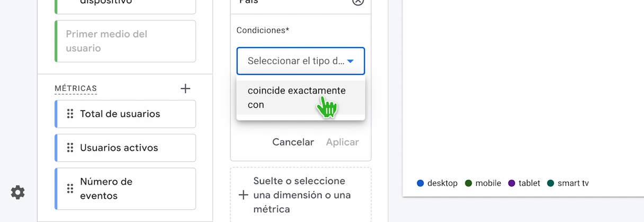Toggle the tablet legend series
Image resolution: width=644 pixels, height=222 pixels.
(524, 183)
